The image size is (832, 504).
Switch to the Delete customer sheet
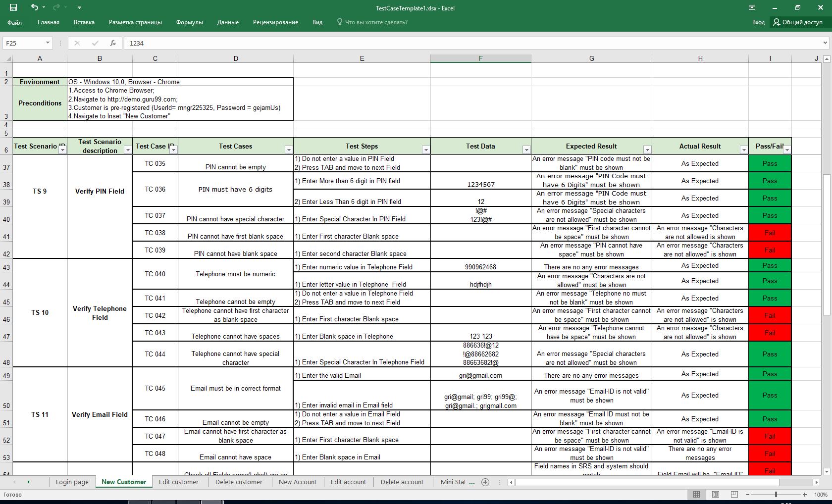(x=239, y=482)
